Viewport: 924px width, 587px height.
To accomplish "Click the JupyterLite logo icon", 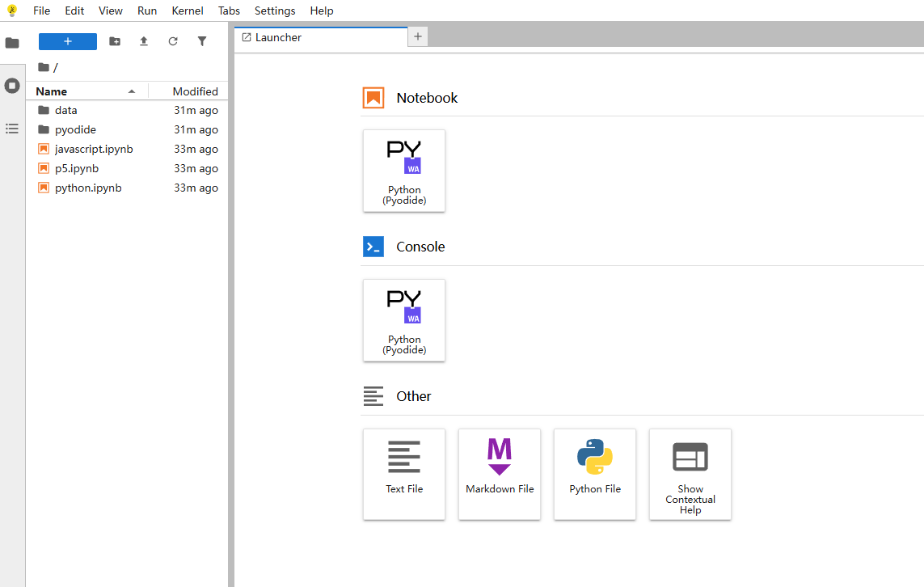I will click(x=12, y=11).
